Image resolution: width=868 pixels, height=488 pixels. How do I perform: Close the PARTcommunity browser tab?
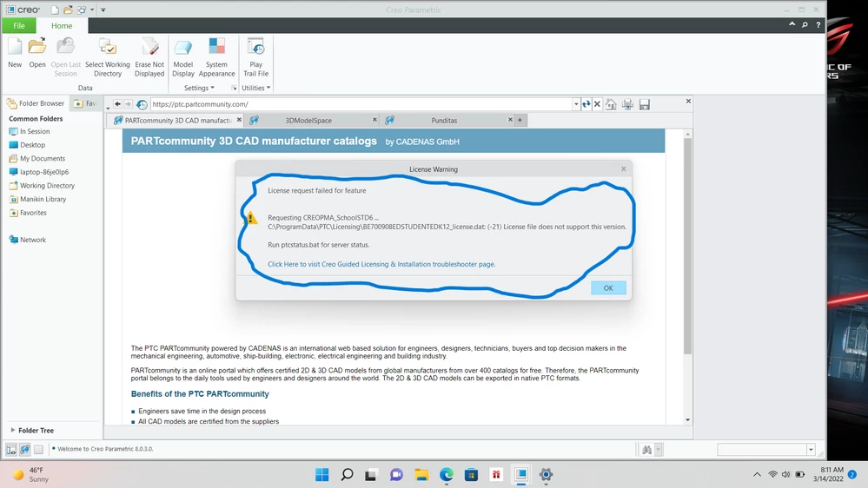tap(239, 120)
